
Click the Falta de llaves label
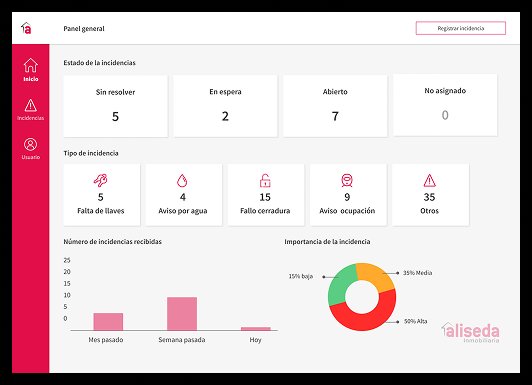click(x=101, y=211)
